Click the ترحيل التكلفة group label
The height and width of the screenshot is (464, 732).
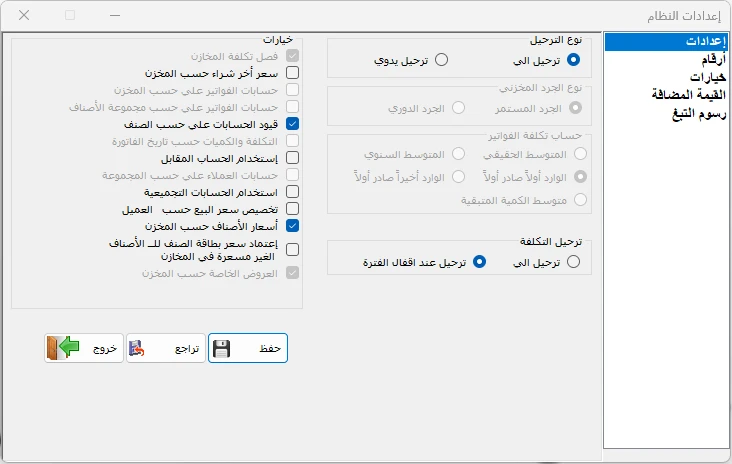[551, 242]
